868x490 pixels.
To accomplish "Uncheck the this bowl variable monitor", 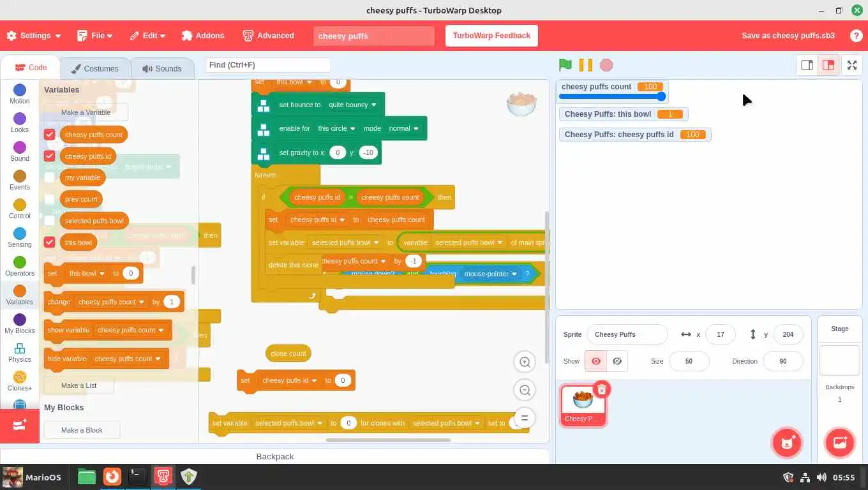I will (49, 242).
